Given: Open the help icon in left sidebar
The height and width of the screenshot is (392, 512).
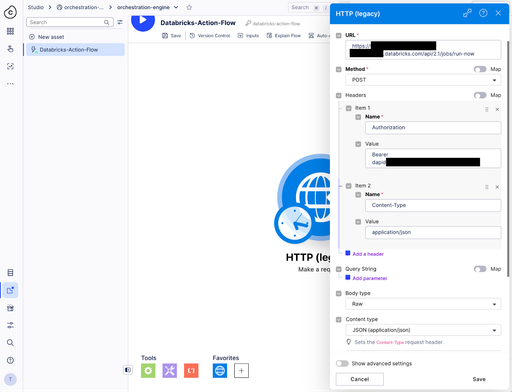Looking at the screenshot, I should coord(10,360).
